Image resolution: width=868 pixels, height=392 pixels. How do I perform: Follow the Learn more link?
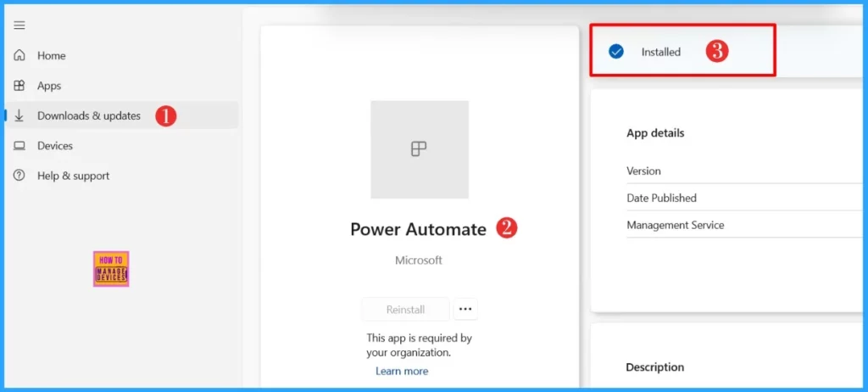point(402,371)
